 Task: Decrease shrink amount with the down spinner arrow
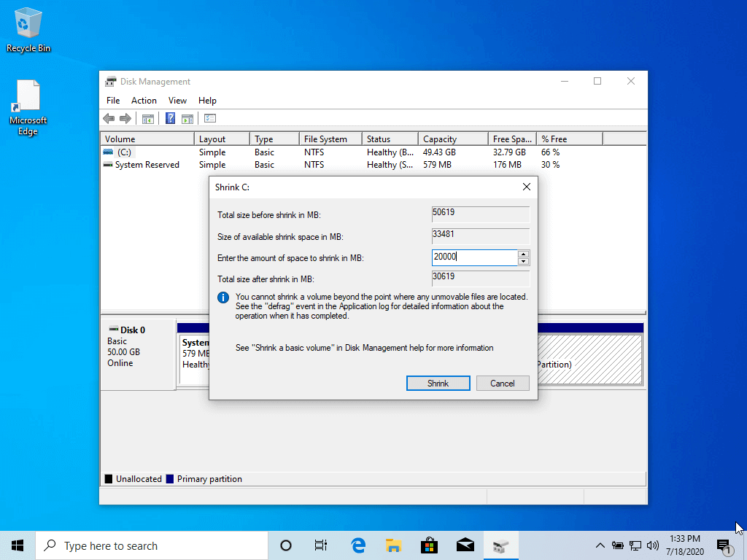click(523, 262)
